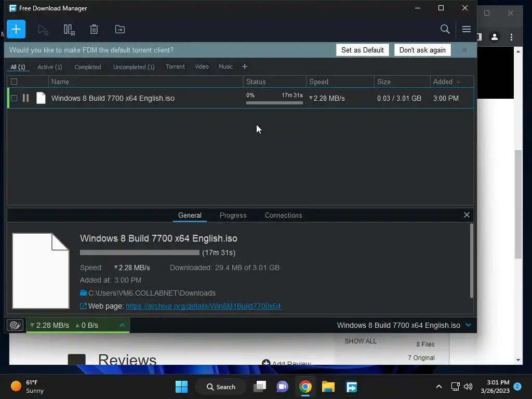Add a new tag with plus icon
The image size is (532, 399).
click(x=245, y=66)
